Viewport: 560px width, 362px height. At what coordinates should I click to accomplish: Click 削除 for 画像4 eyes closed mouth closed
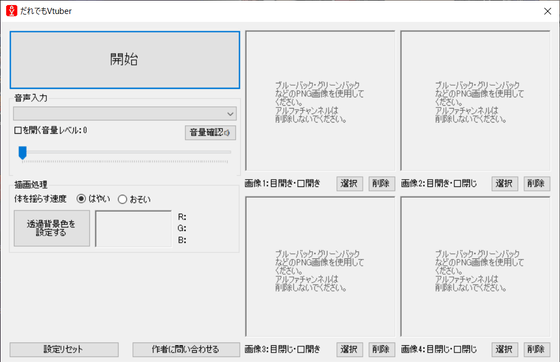(536, 350)
